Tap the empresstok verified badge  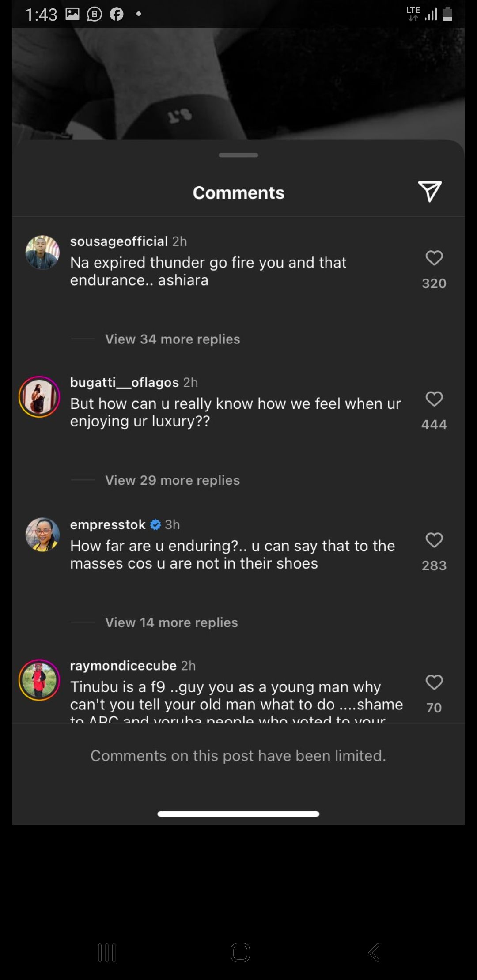(155, 524)
